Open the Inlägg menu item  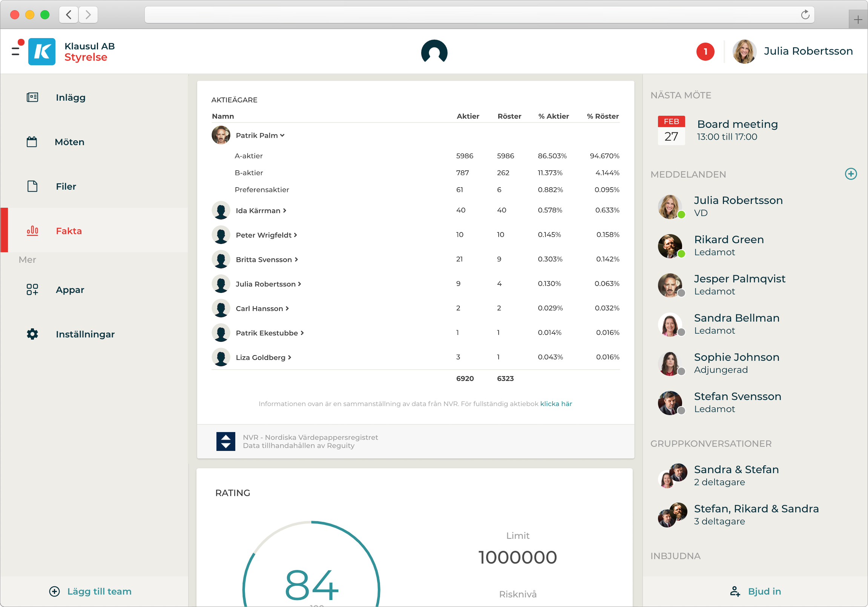70,98
